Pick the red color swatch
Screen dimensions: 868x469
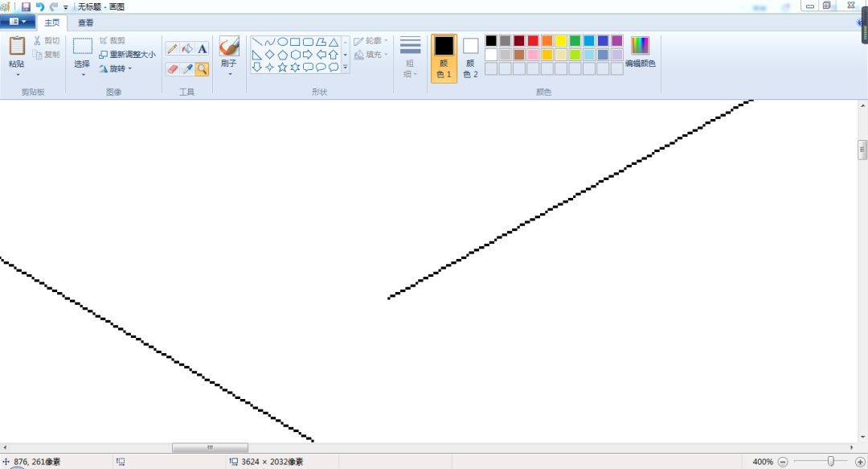(x=533, y=40)
